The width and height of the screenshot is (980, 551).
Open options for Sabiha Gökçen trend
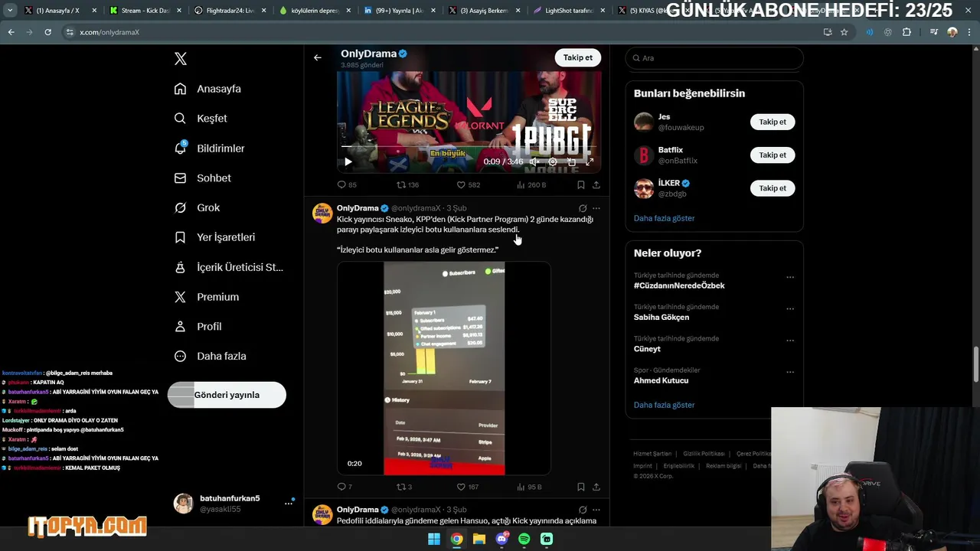790,309
